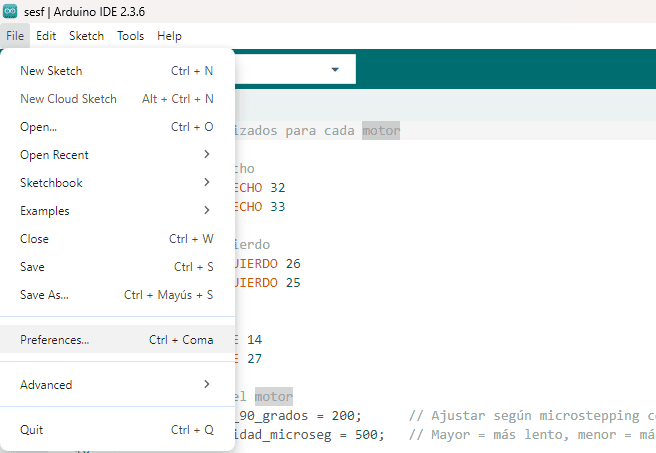Viewport: 656px width, 453px height.
Task: Close the current sketch via Close entry
Action: pyautogui.click(x=116, y=239)
